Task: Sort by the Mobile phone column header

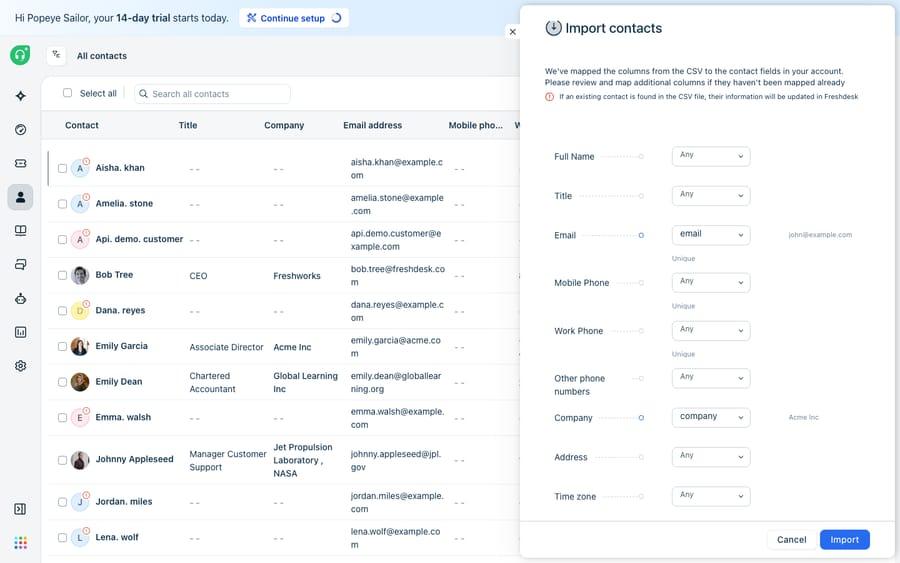Action: coord(475,125)
